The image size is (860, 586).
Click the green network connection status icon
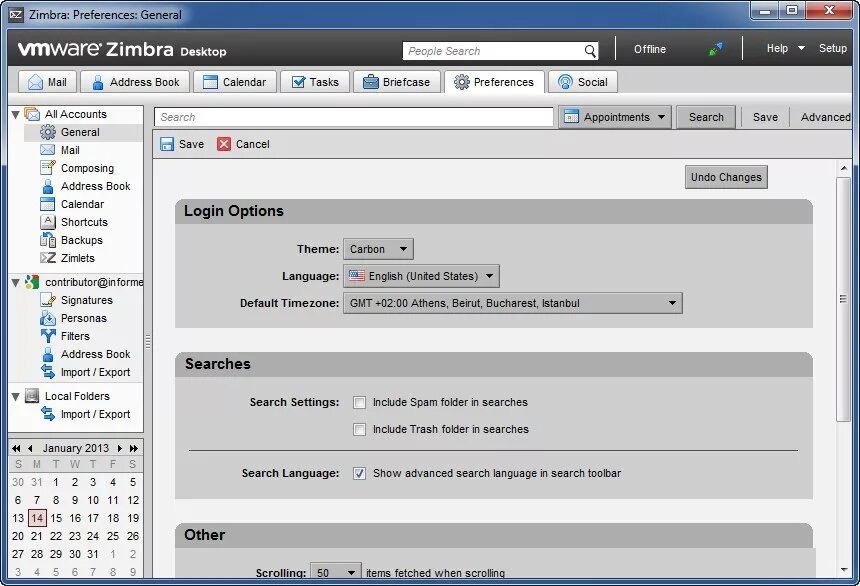click(715, 49)
